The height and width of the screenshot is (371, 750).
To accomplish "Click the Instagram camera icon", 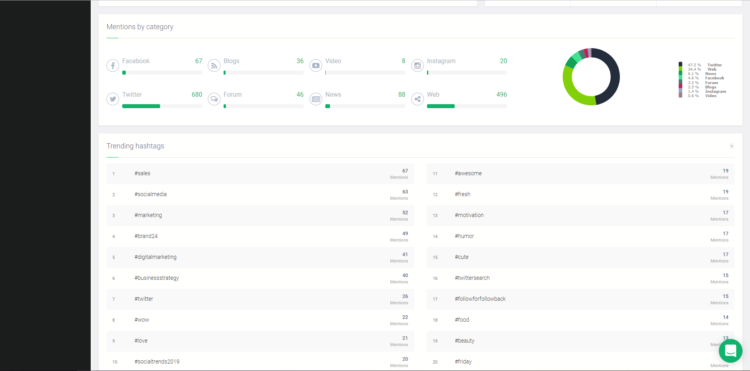I will pyautogui.click(x=418, y=65).
